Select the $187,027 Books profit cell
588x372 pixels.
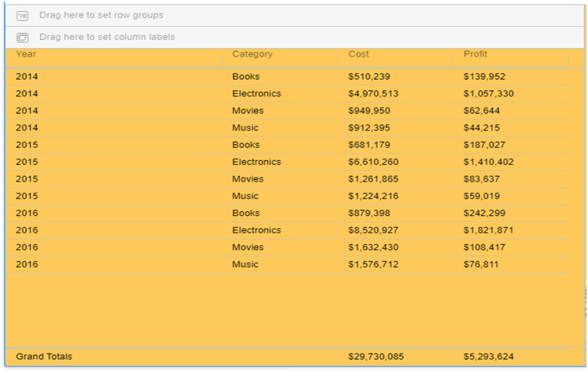tap(484, 145)
